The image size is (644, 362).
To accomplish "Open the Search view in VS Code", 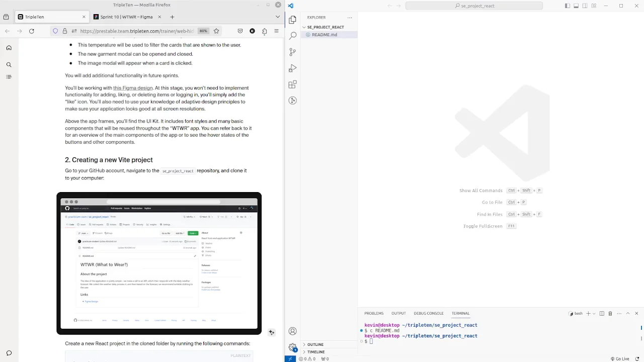I will 293,36.
